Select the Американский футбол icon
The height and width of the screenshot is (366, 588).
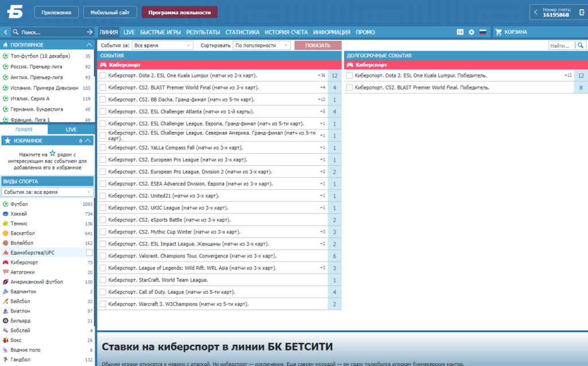(6, 282)
